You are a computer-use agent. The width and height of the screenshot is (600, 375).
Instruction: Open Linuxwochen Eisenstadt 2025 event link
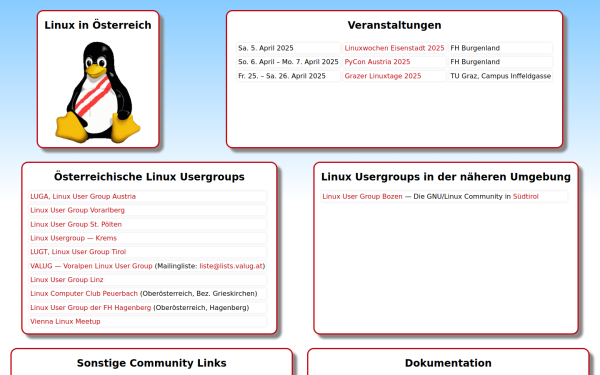pos(394,48)
